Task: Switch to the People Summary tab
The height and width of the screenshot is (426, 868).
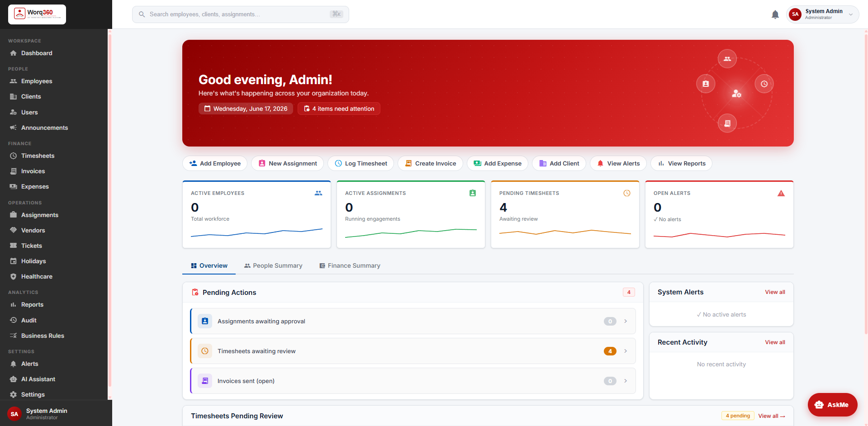Action: pyautogui.click(x=273, y=266)
